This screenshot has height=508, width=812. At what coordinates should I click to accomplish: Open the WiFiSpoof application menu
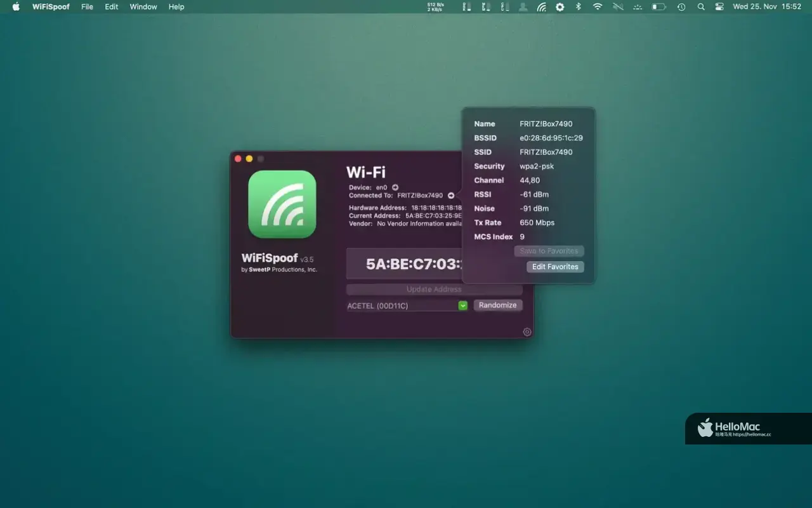(x=51, y=7)
